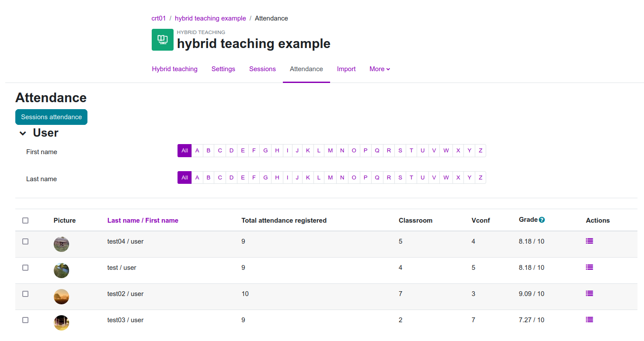Viewport: 644px width, 341px height.
Task: Select the checkbox for test / user
Action: pyautogui.click(x=25, y=268)
